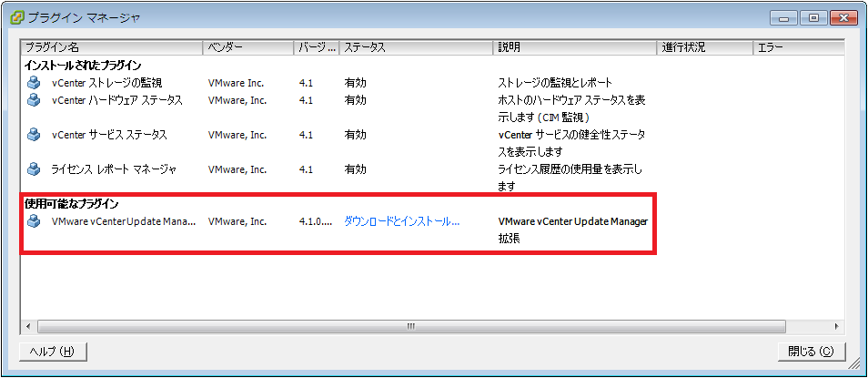Click the エラー column header
The height and width of the screenshot is (378, 868).
coord(798,47)
